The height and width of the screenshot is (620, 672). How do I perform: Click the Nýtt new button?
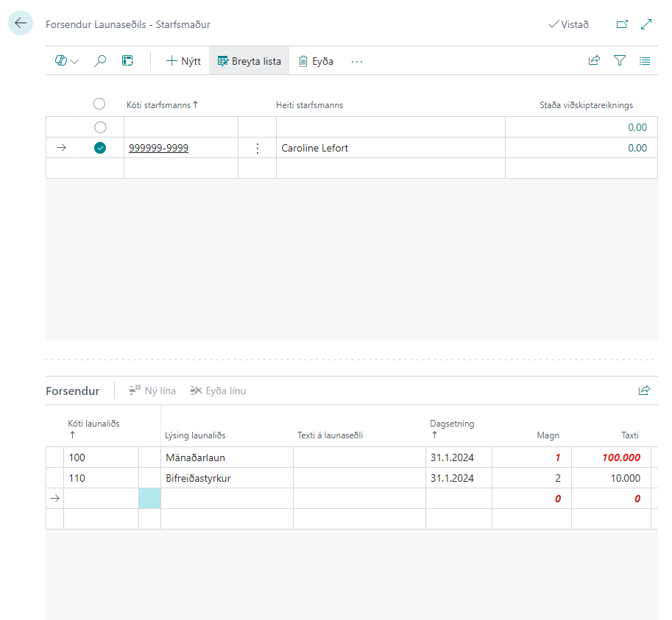click(x=183, y=62)
